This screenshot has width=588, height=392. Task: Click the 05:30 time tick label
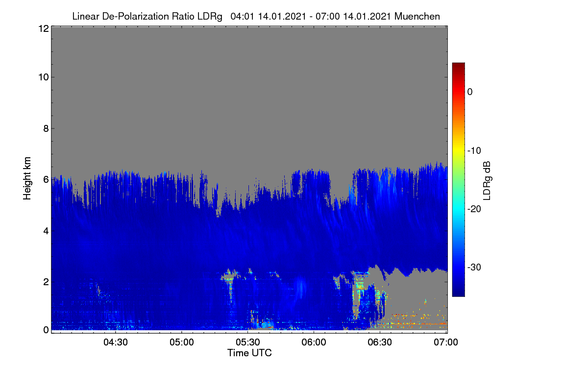[x=248, y=342]
